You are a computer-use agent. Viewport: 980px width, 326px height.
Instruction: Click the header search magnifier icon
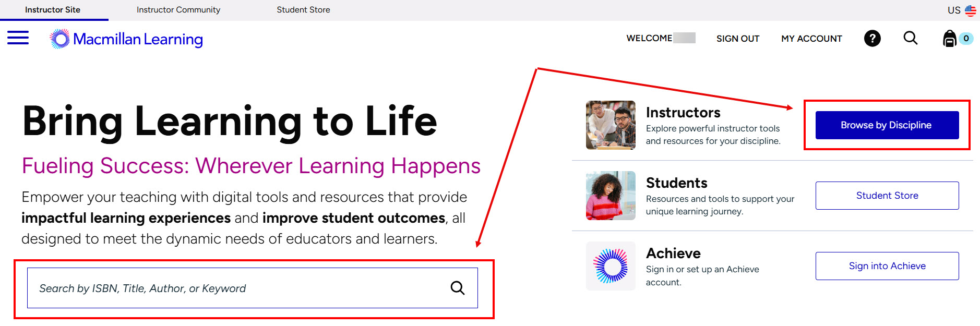[910, 38]
